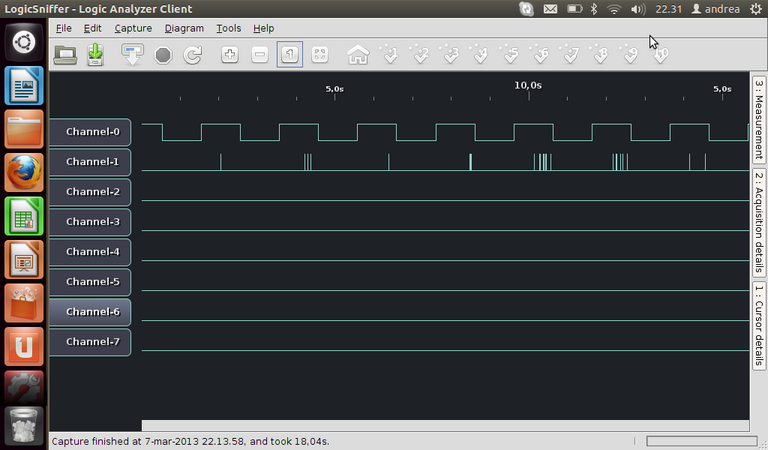
Task: Select the Channel-0 label button
Action: tap(92, 132)
